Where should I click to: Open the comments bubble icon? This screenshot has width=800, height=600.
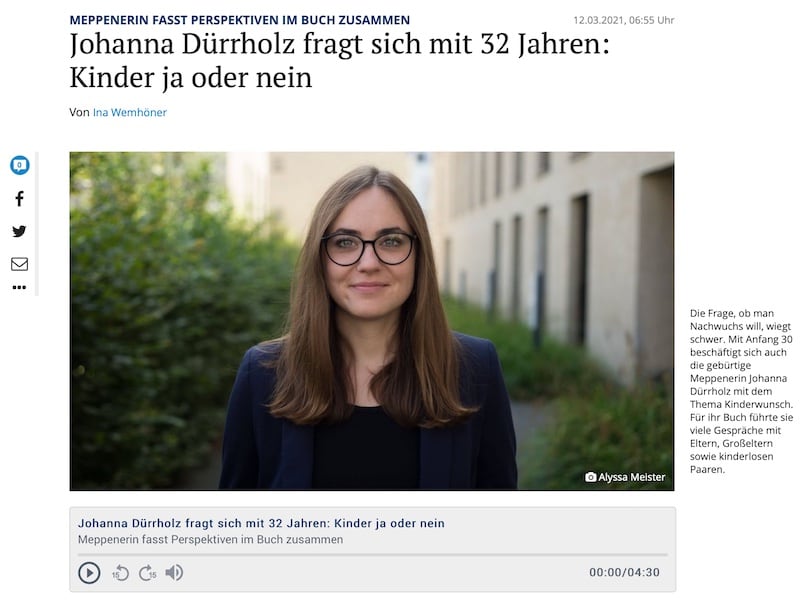[20, 165]
